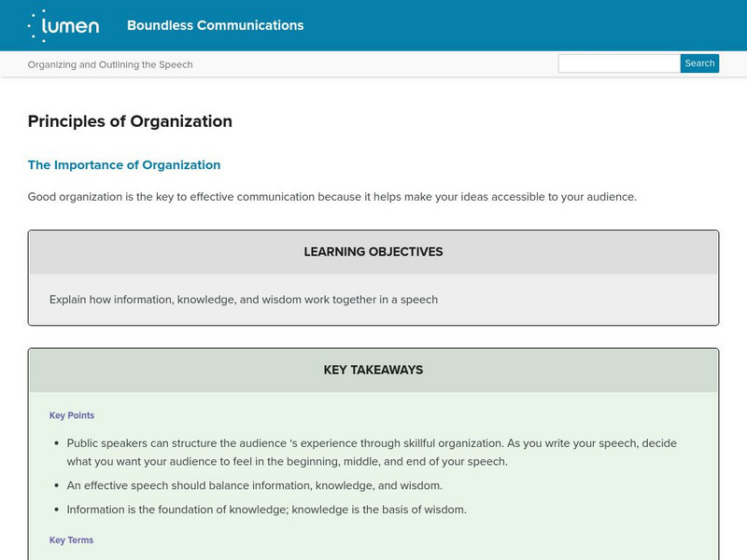
Task: Click the Principles of Organization heading
Action: coord(130,121)
